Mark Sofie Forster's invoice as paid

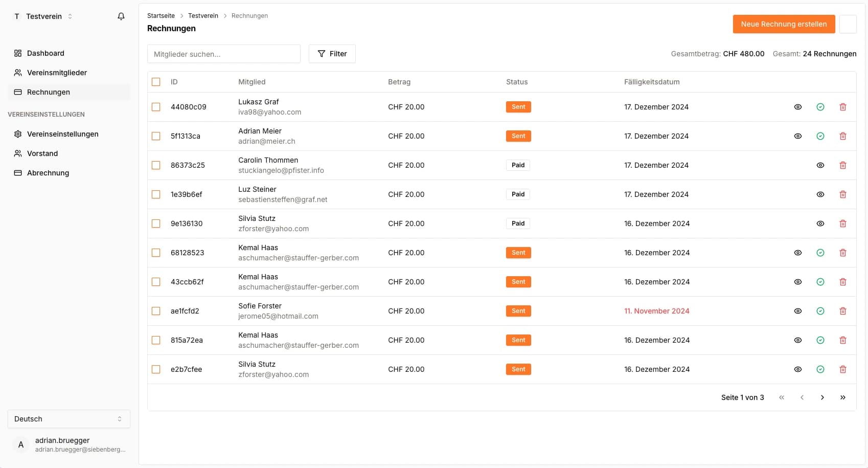(x=820, y=311)
